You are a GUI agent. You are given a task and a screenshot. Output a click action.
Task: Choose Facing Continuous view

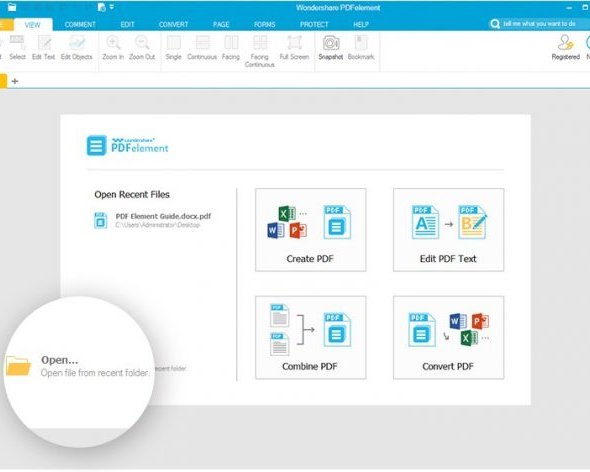point(260,52)
